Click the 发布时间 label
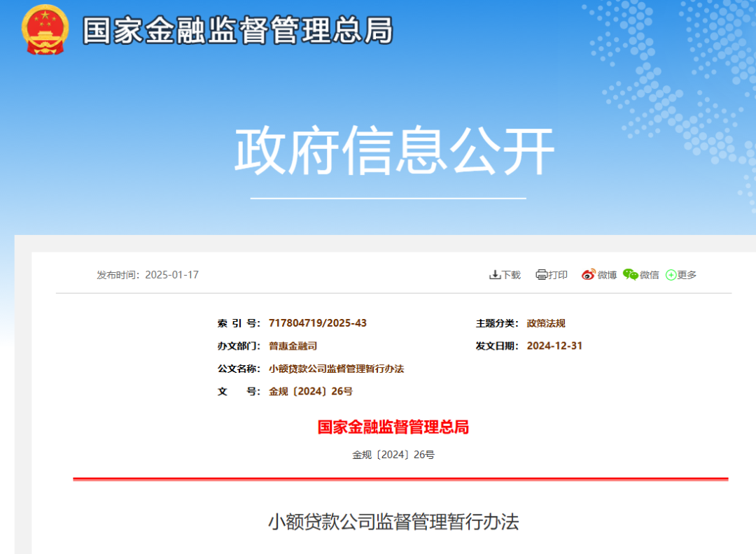Viewport: 756px width, 554px height. 117,275
